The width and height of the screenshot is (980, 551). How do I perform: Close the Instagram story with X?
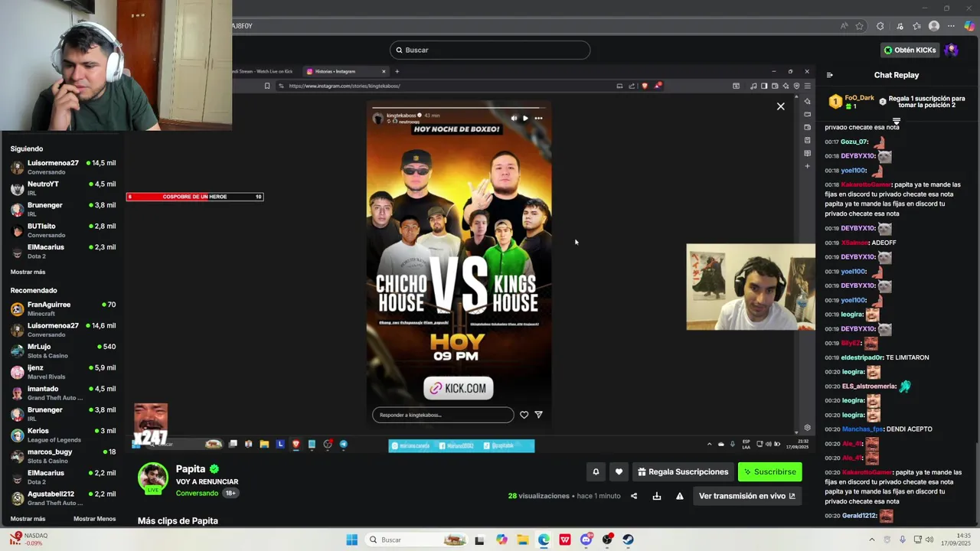tap(780, 106)
